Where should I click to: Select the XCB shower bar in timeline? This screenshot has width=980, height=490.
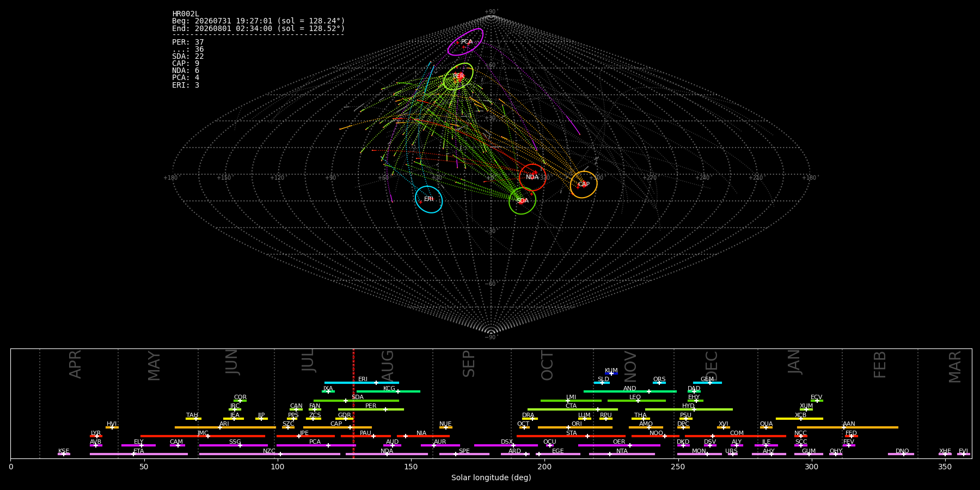point(799,418)
